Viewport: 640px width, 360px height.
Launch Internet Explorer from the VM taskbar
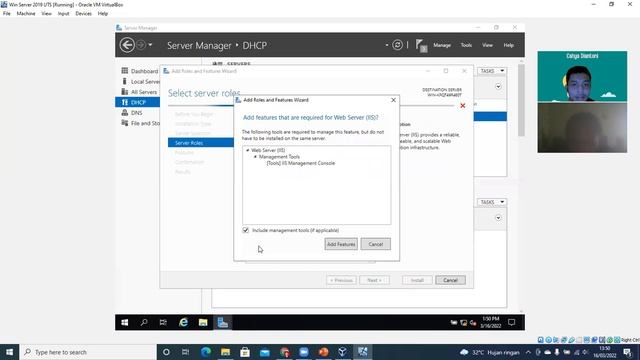click(x=183, y=322)
